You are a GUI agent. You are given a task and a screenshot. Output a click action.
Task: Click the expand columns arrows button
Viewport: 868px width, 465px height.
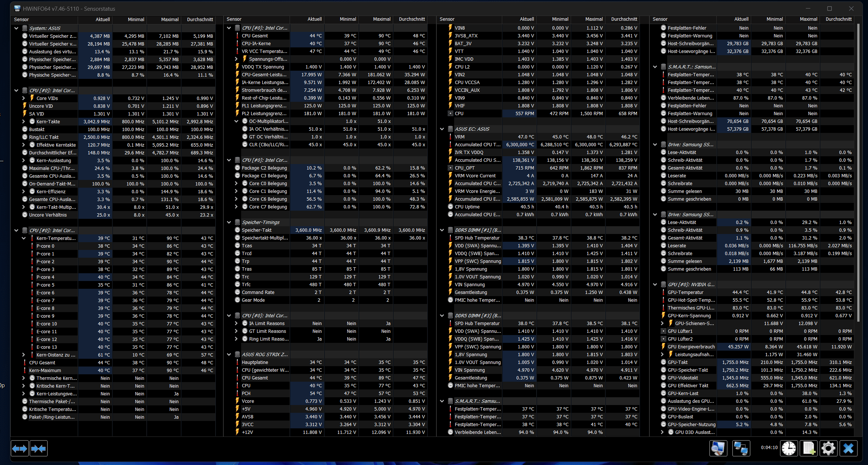pos(20,449)
